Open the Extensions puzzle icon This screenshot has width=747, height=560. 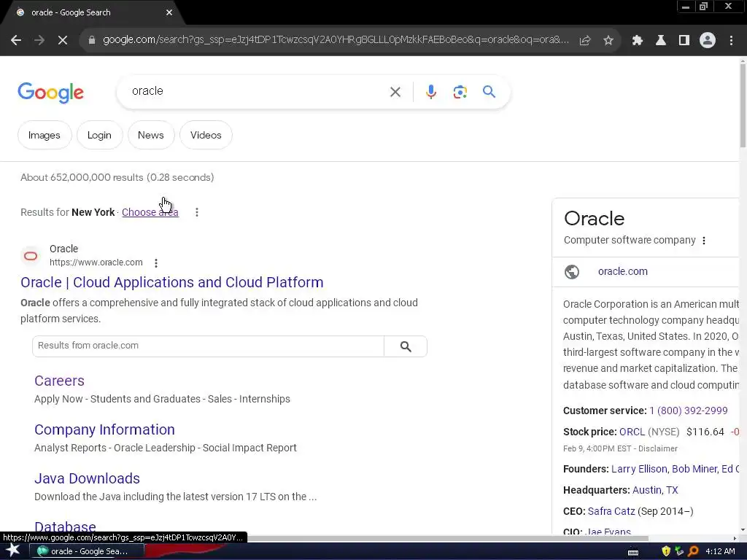click(637, 41)
